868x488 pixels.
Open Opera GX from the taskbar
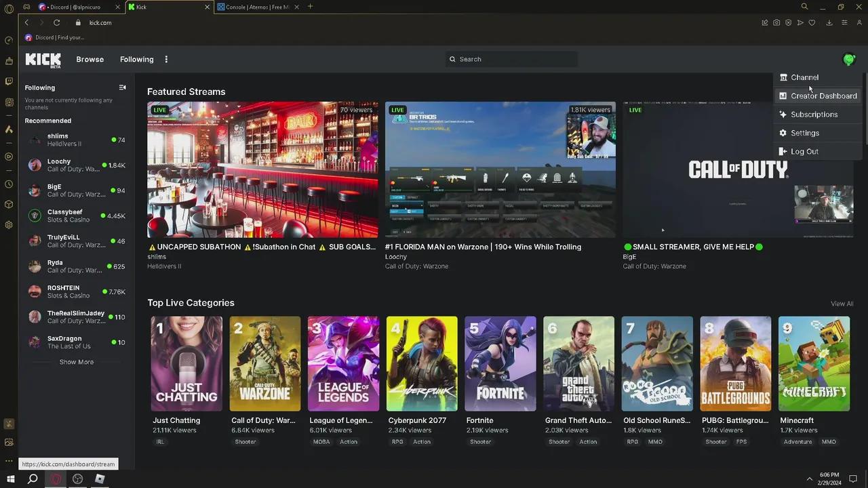(x=56, y=479)
